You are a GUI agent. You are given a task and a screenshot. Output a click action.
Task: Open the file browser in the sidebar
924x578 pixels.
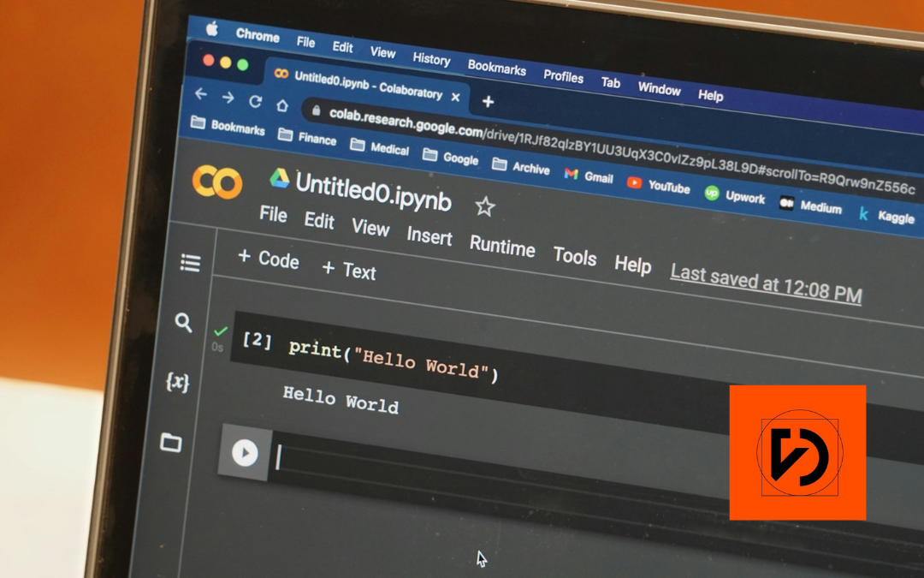[x=170, y=444]
